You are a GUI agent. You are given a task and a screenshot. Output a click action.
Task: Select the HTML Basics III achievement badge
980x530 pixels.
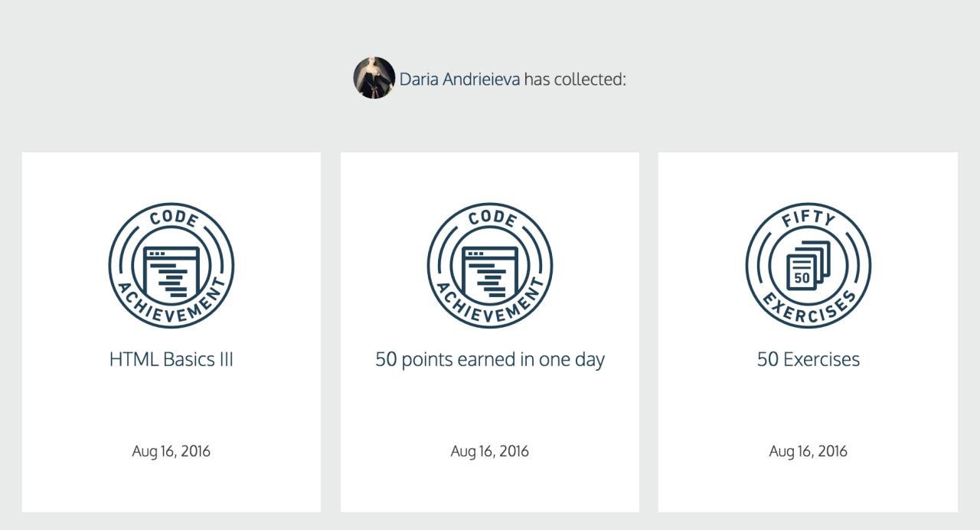click(x=171, y=266)
